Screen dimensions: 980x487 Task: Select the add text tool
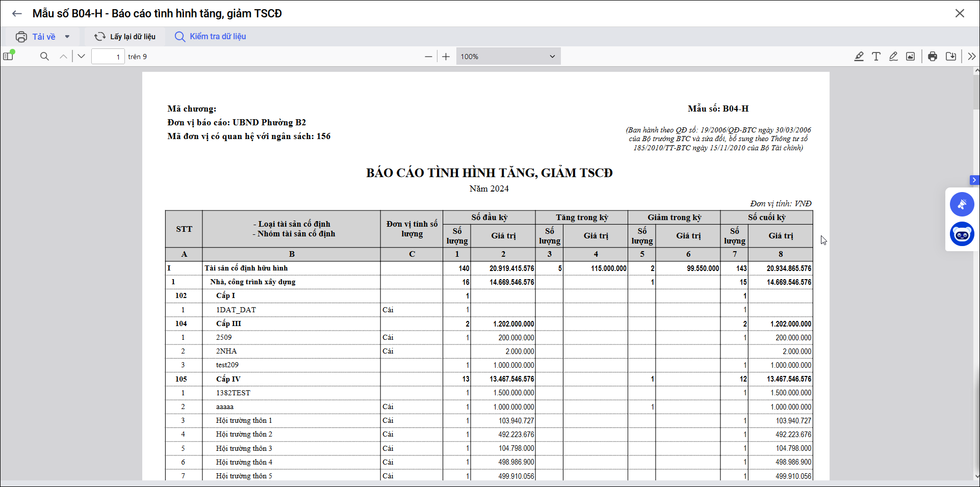tap(876, 57)
